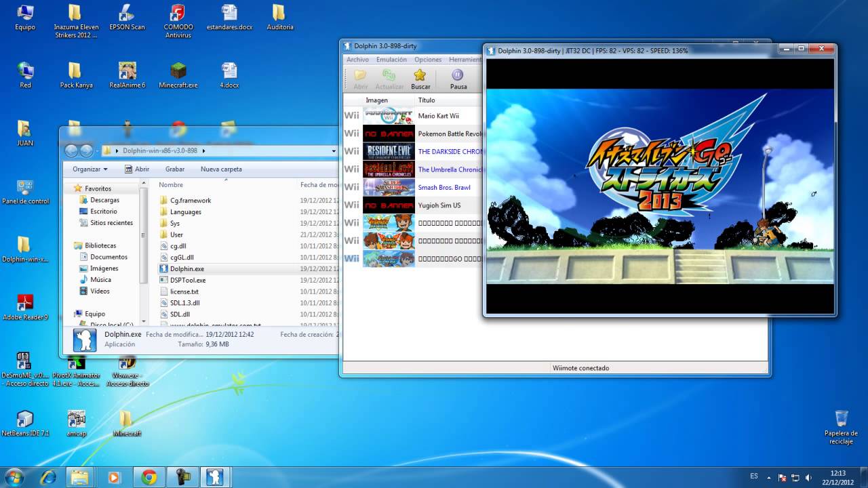Pause emulation with the Pausa button
The image size is (868, 488).
458,79
